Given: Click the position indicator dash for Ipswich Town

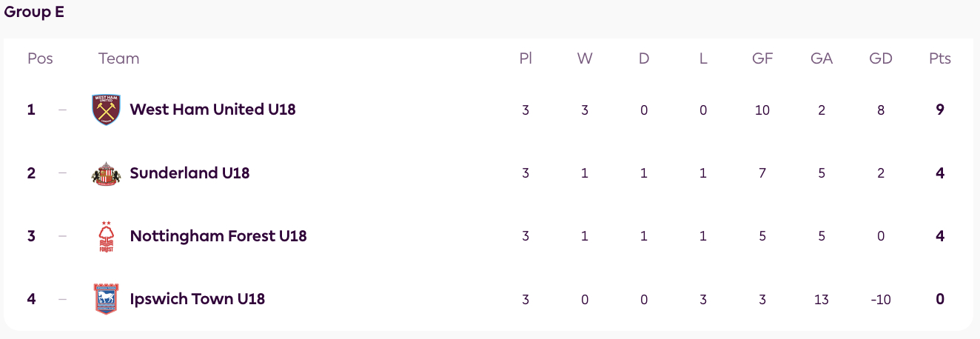Looking at the screenshot, I should (62, 299).
